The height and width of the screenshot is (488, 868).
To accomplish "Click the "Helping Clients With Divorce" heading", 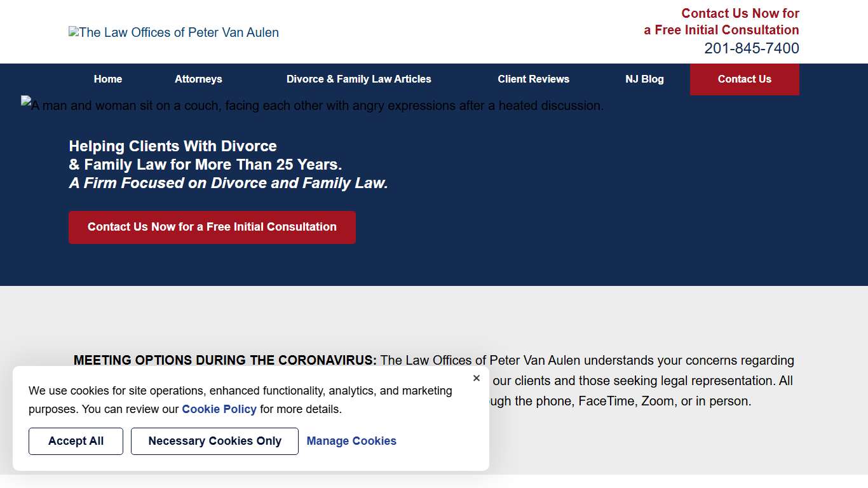I will 173,146.
